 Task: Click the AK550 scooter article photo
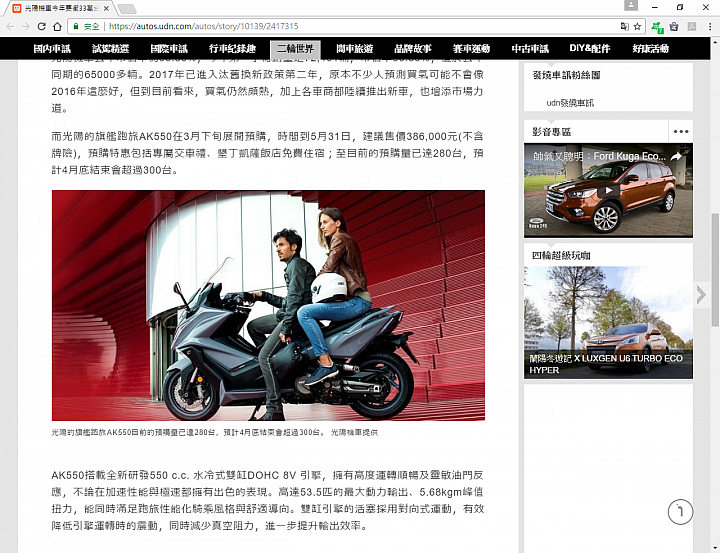point(268,305)
